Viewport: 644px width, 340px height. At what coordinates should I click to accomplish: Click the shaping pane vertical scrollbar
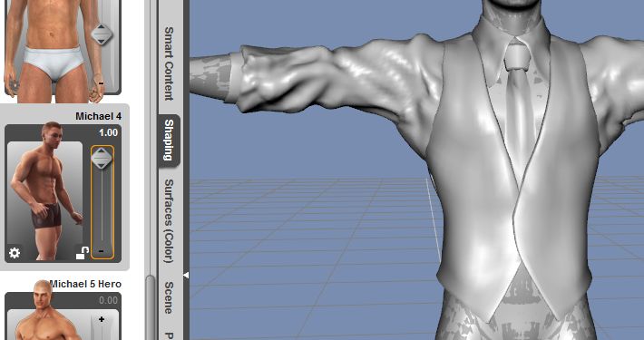[x=151, y=307]
